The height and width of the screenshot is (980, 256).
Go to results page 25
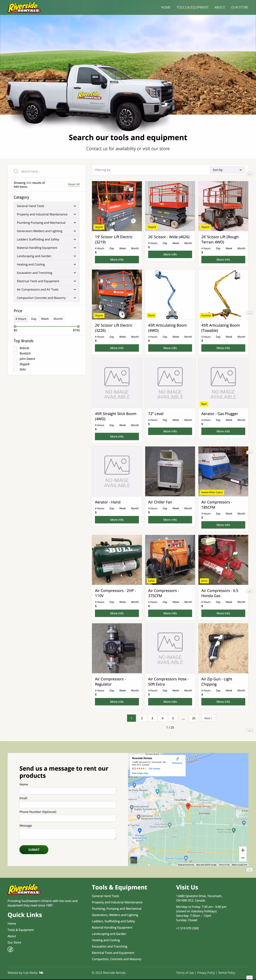[194, 718]
